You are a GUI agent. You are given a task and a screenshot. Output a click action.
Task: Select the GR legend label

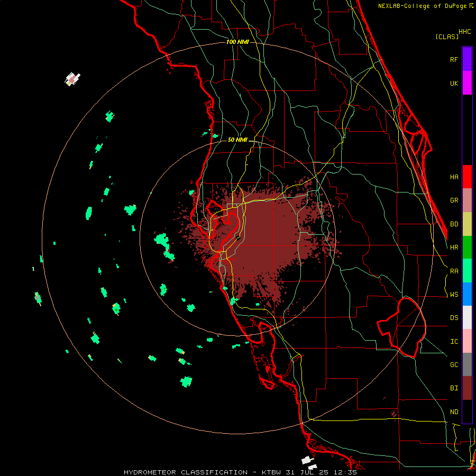point(454,200)
